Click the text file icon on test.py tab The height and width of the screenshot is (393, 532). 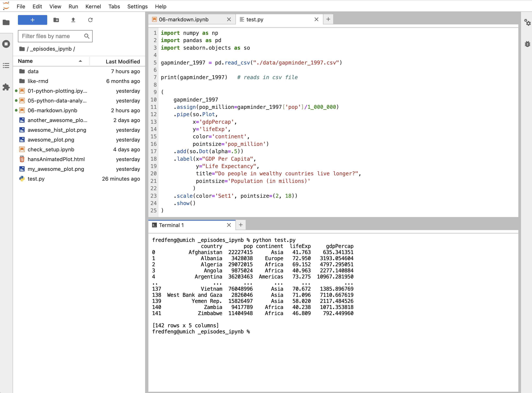click(242, 19)
